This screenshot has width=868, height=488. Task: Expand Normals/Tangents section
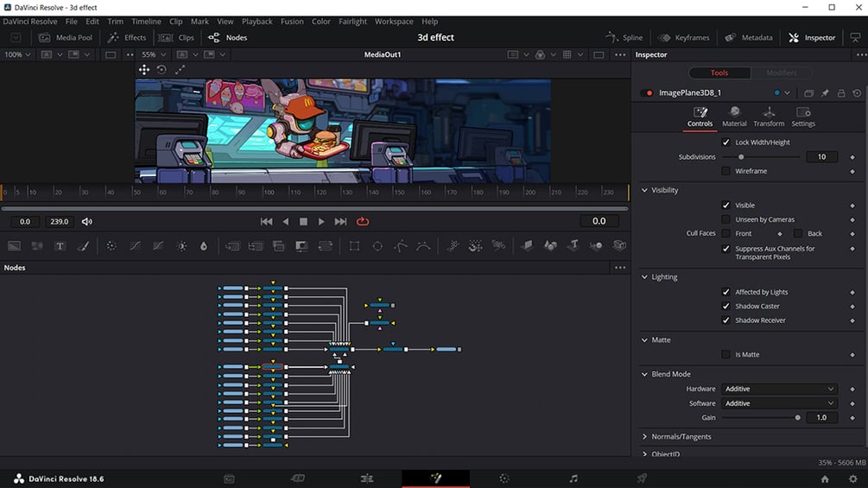[644, 437]
